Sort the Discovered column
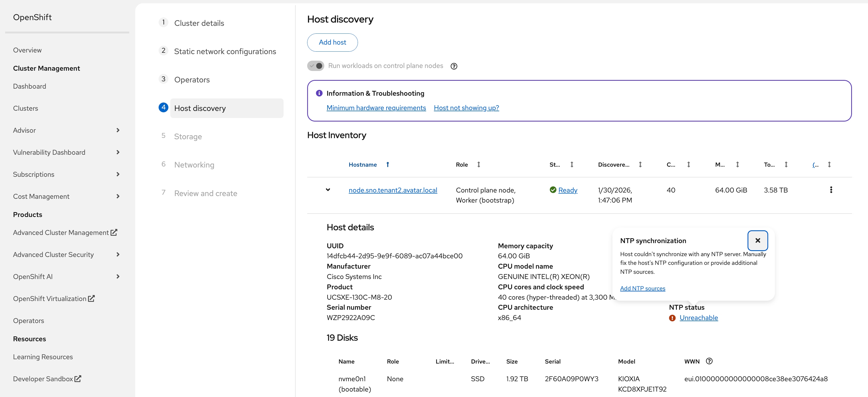Image resolution: width=868 pixels, height=397 pixels. pyautogui.click(x=640, y=165)
